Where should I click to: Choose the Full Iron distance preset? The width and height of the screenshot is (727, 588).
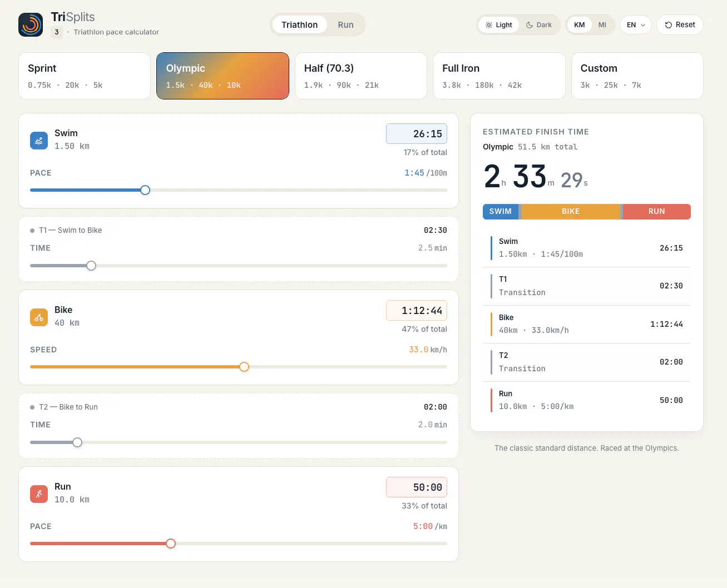coord(499,76)
